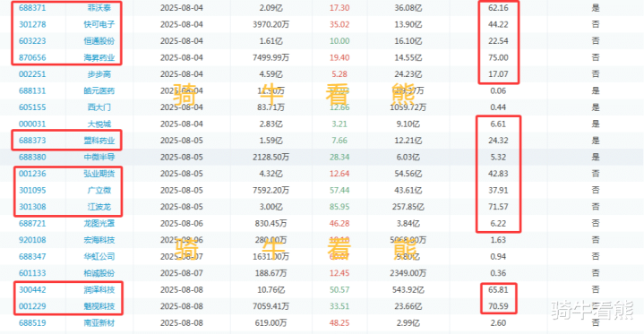Select stock code 603223
This screenshot has height=334, width=644.
pyautogui.click(x=32, y=41)
